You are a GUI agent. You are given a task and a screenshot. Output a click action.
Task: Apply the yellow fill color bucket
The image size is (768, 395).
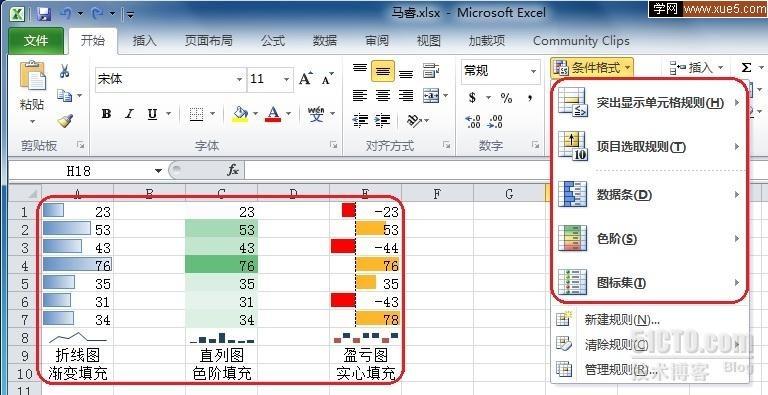click(x=240, y=114)
